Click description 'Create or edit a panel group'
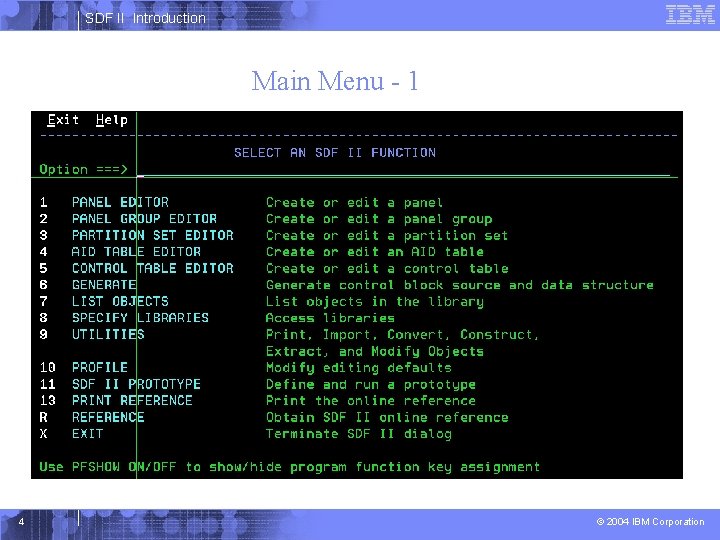The image size is (720, 540). [x=379, y=219]
